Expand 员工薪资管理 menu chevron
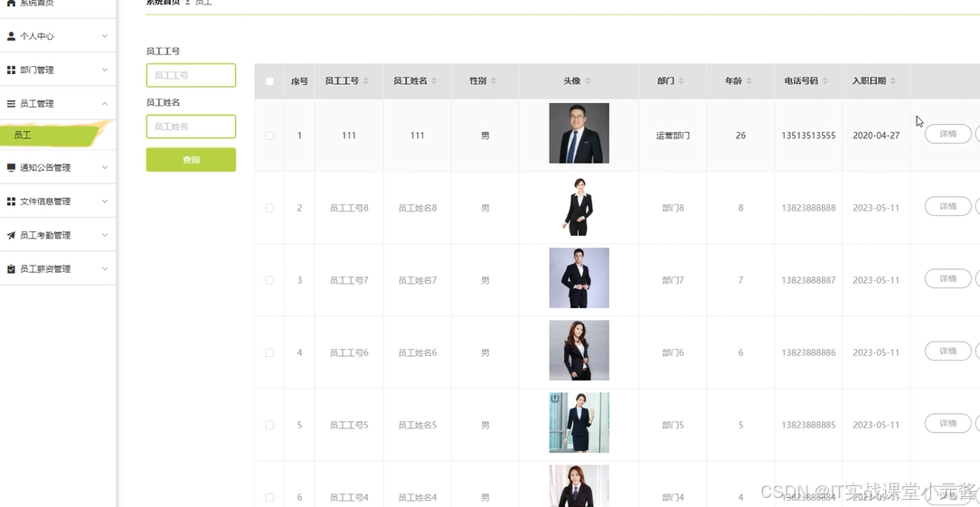Image resolution: width=980 pixels, height=507 pixels. coord(104,268)
